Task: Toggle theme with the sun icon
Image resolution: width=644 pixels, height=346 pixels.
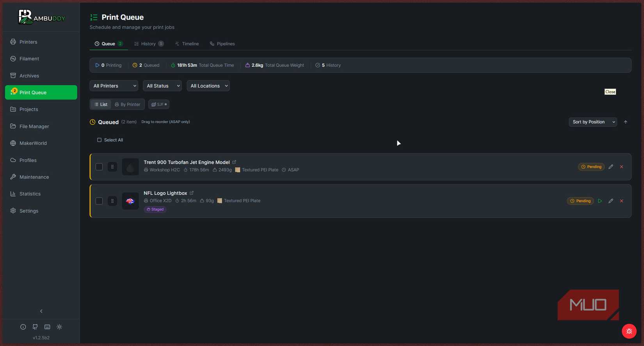Action: click(x=59, y=327)
